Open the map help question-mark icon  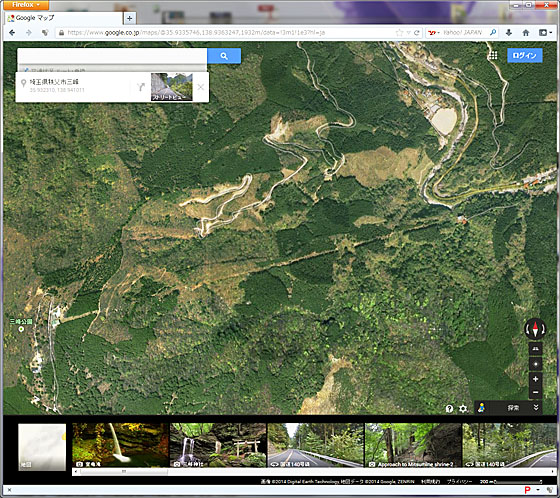(x=449, y=408)
